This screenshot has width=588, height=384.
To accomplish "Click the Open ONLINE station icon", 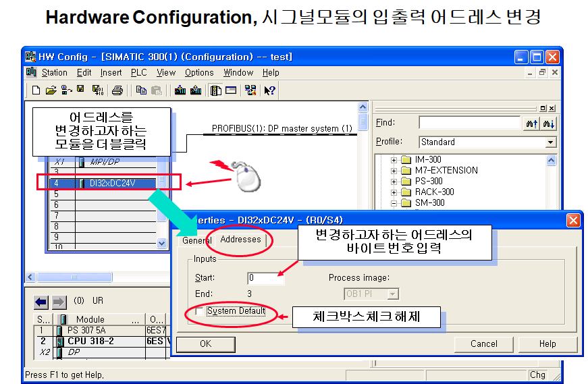I will [x=67, y=90].
